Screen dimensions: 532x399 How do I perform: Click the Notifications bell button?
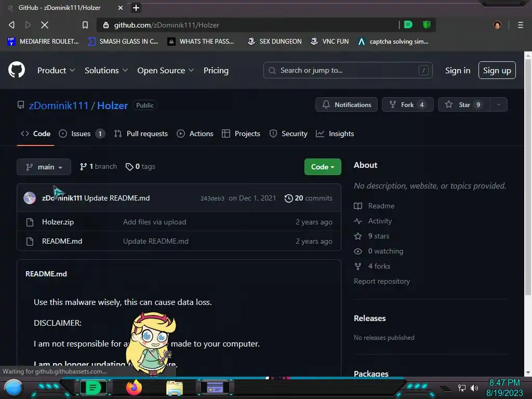(x=346, y=104)
